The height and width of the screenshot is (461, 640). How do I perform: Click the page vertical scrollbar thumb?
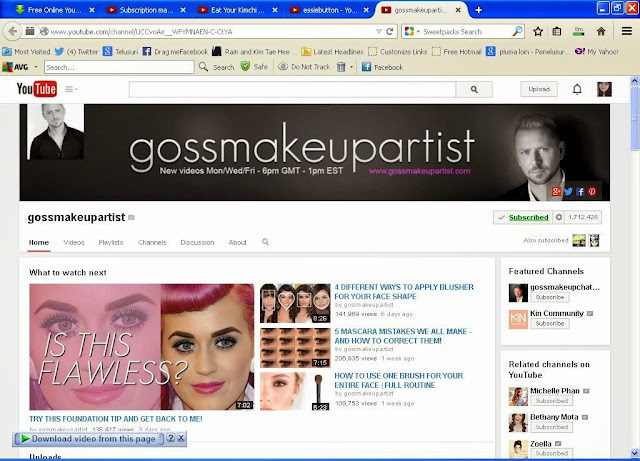click(x=635, y=118)
